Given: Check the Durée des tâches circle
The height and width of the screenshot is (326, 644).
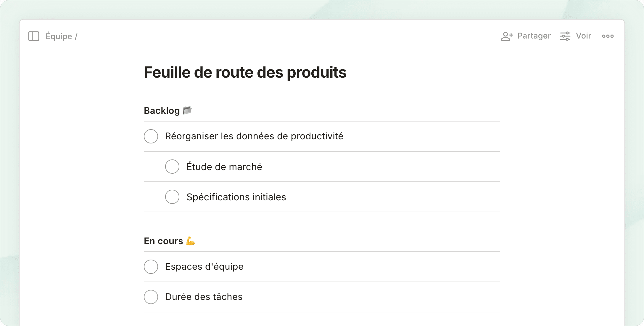Looking at the screenshot, I should tap(151, 297).
